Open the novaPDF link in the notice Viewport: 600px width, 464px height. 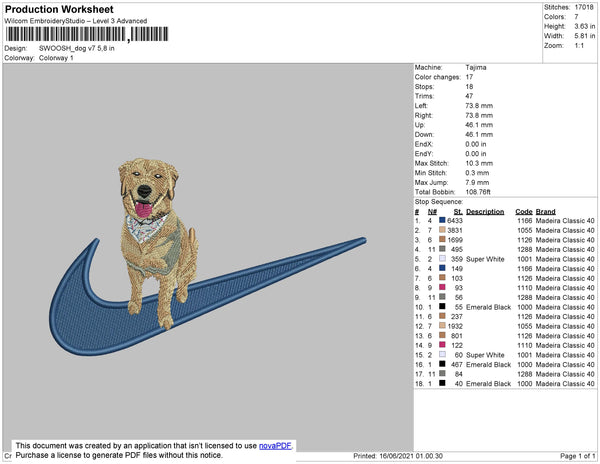pos(275,446)
